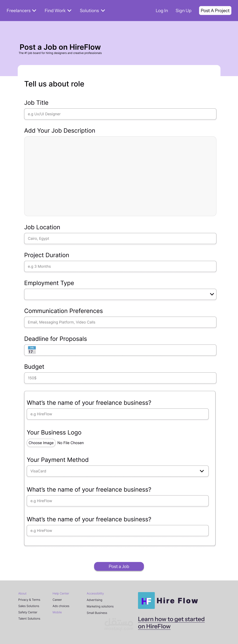The width and height of the screenshot is (238, 644).
Task: Open the Solutions menu
Action: pyautogui.click(x=89, y=11)
